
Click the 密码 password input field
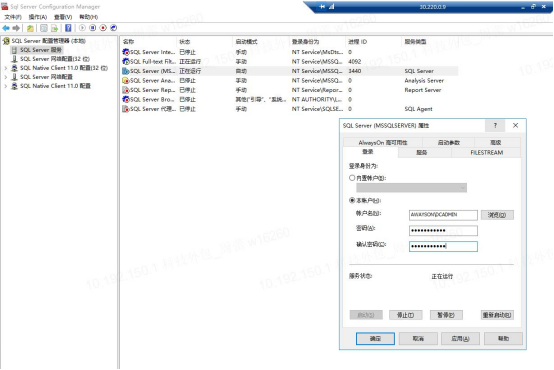coord(443,231)
